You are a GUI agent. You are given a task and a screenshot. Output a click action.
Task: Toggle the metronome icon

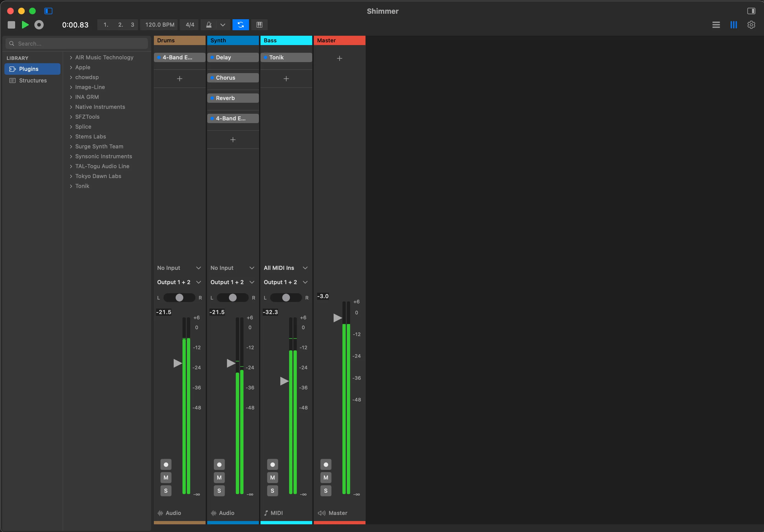209,25
